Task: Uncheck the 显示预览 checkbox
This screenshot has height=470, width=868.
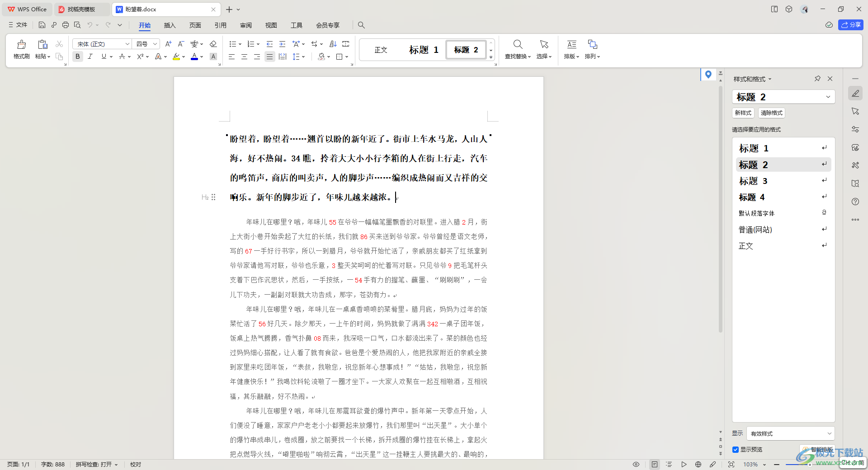Action: coord(736,450)
